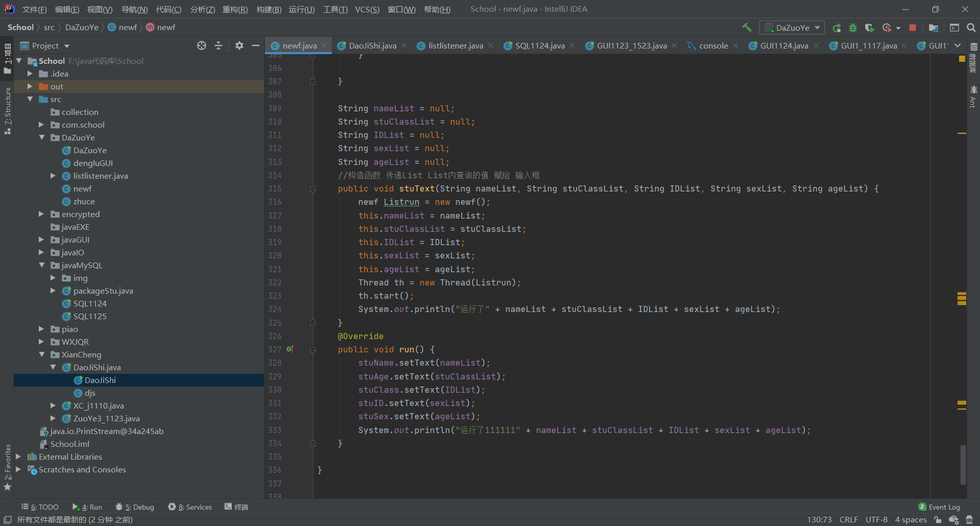Open the Structure tool window
The width and height of the screenshot is (980, 526).
point(7,110)
